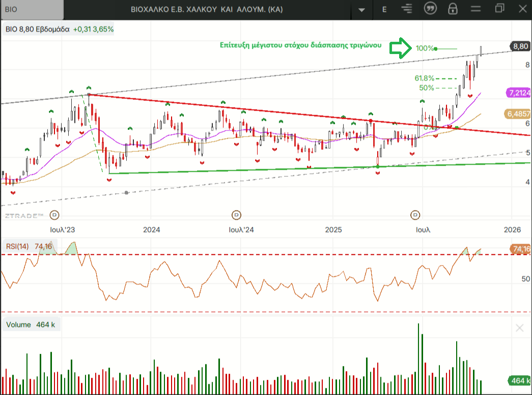Image resolution: width=532 pixels, height=395 pixels.
Task: Click the restore window icon
Action: (499, 9)
